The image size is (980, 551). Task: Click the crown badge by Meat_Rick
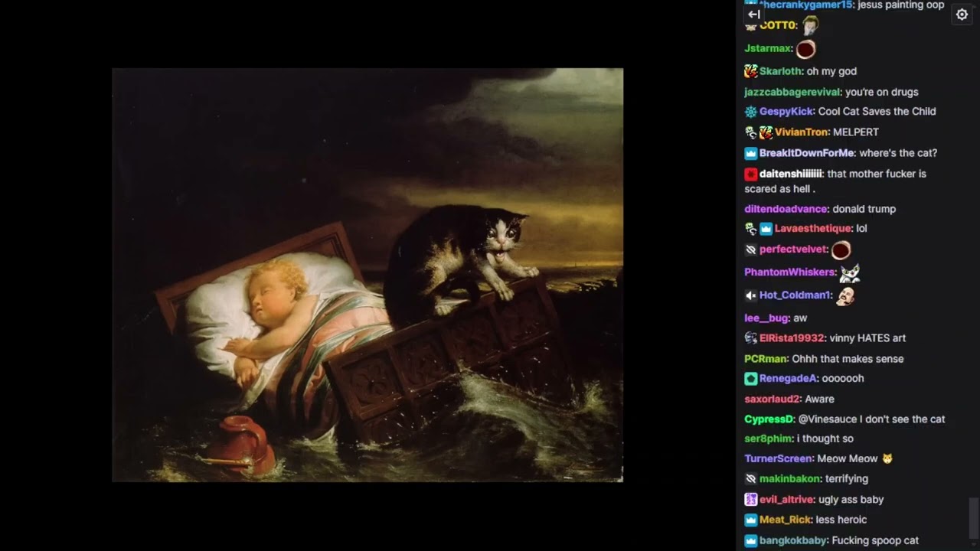(750, 520)
